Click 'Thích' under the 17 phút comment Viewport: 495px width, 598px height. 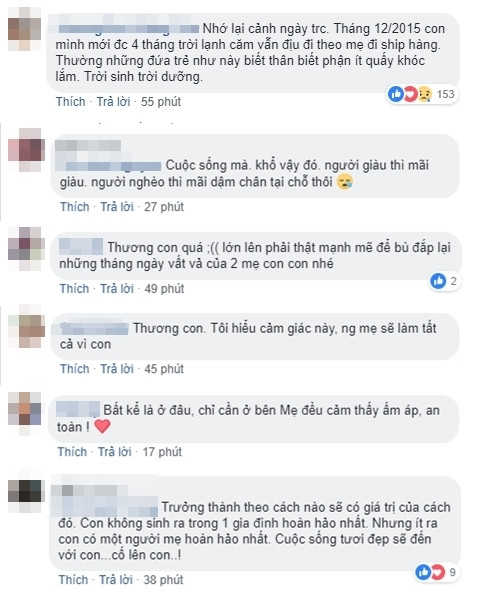click(x=72, y=452)
